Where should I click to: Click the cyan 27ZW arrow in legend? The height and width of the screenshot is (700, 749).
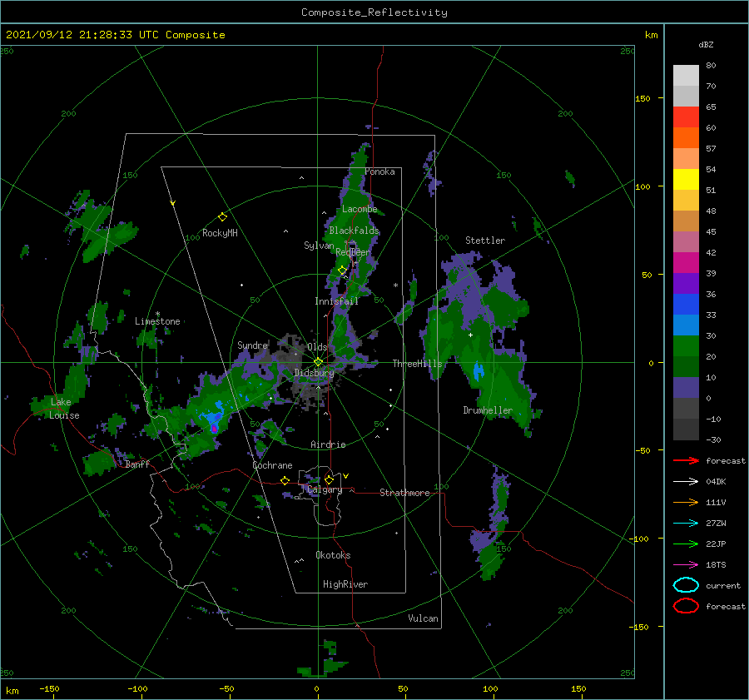(x=686, y=524)
